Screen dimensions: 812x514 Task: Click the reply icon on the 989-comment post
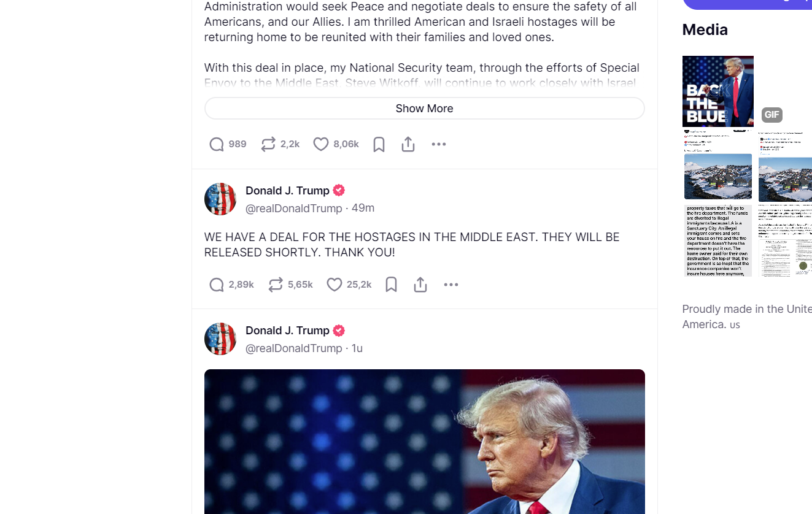pos(217,144)
